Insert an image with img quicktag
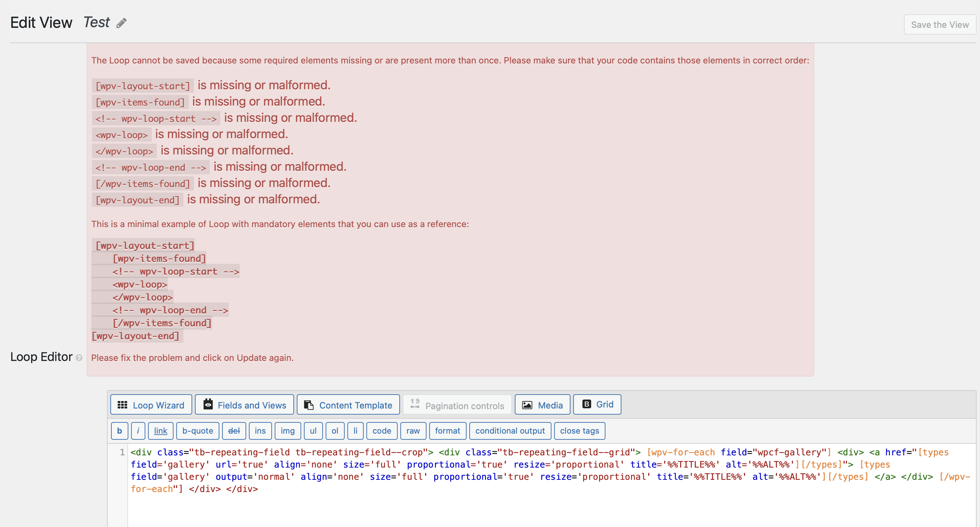Image resolution: width=980 pixels, height=527 pixels. 288,431
